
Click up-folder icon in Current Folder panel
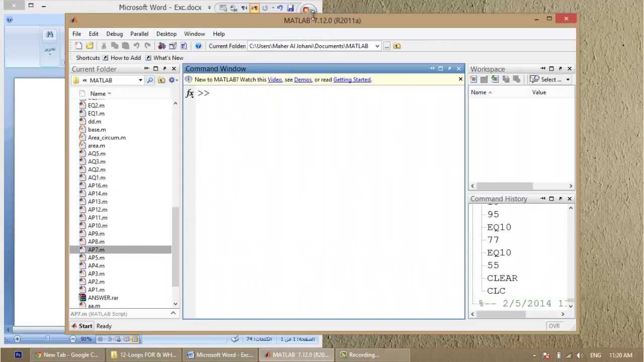pyautogui.click(x=161, y=80)
